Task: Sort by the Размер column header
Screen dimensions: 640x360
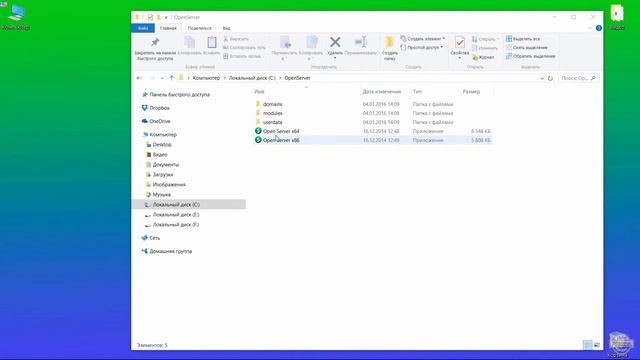Action: (471, 92)
